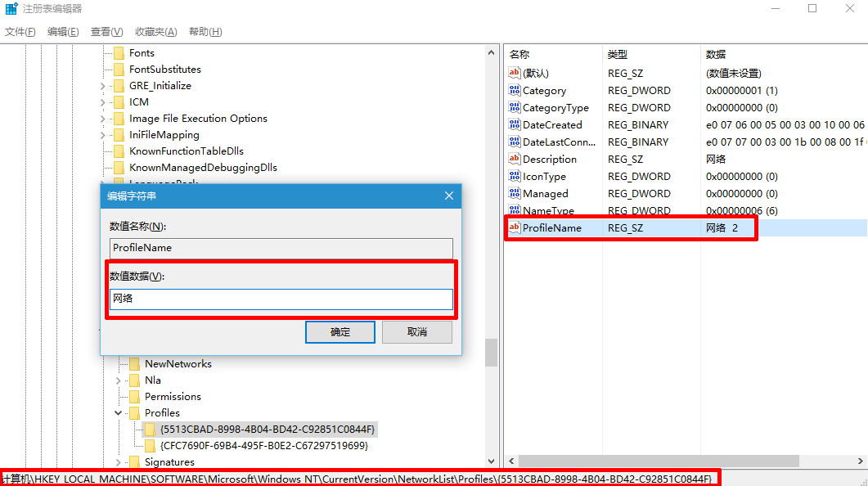Click inside the 数值数据 text field
868x486 pixels.
click(x=281, y=299)
